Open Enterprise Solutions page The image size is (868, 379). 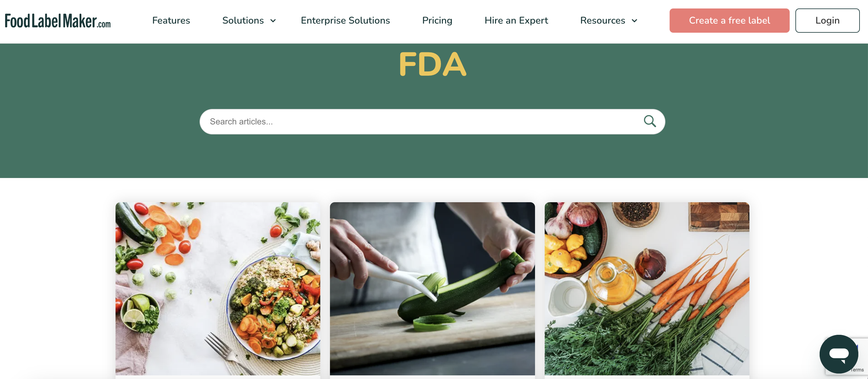pos(345,21)
